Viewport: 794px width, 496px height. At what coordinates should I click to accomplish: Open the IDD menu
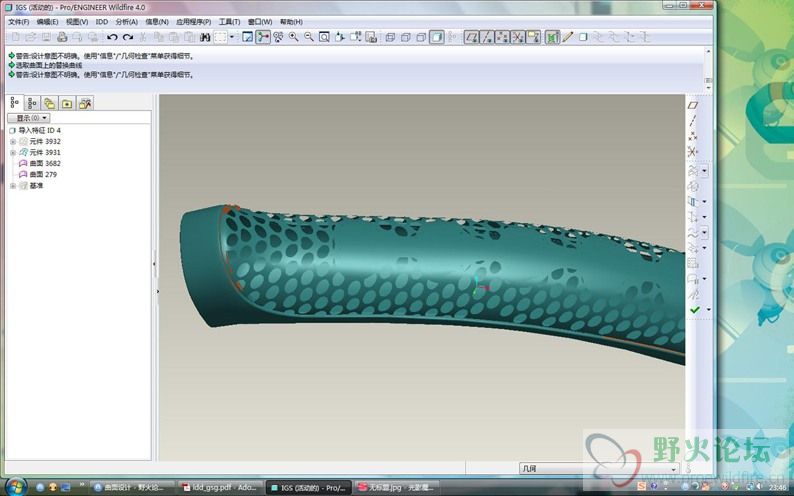(x=102, y=22)
